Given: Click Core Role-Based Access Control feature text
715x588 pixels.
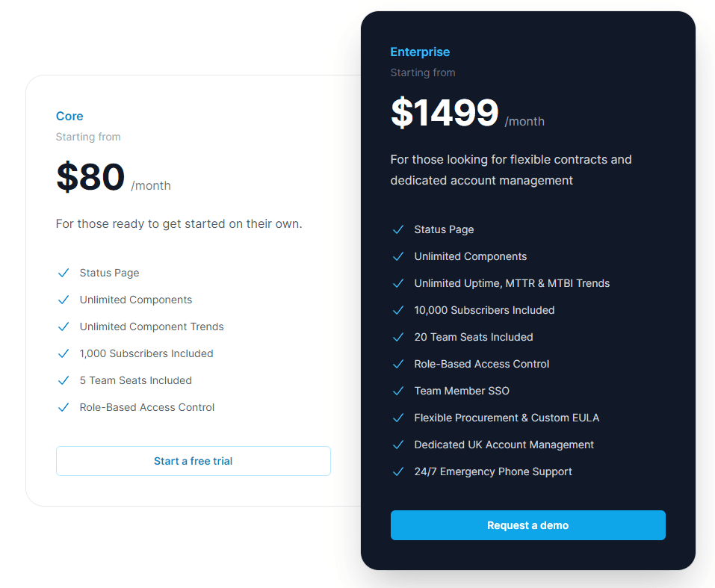Looking at the screenshot, I should pos(147,407).
